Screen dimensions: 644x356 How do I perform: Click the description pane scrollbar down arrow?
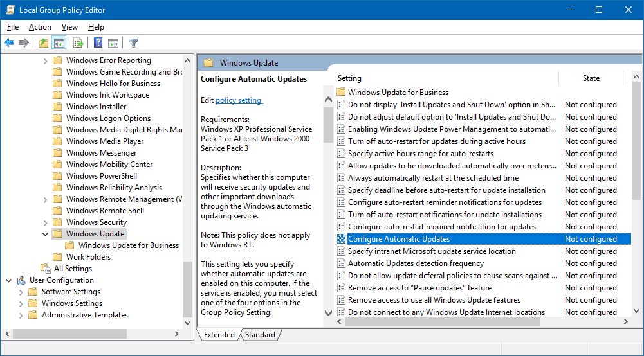point(328,313)
